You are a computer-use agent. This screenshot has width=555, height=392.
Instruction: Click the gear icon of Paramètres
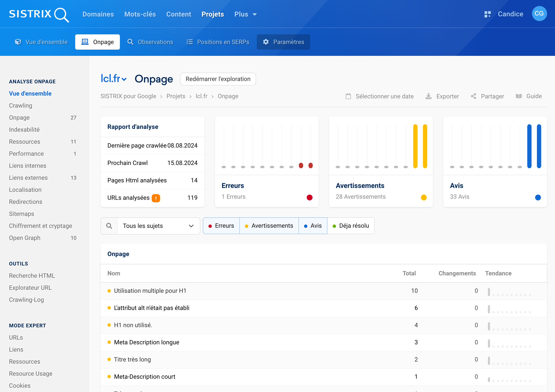click(x=266, y=42)
